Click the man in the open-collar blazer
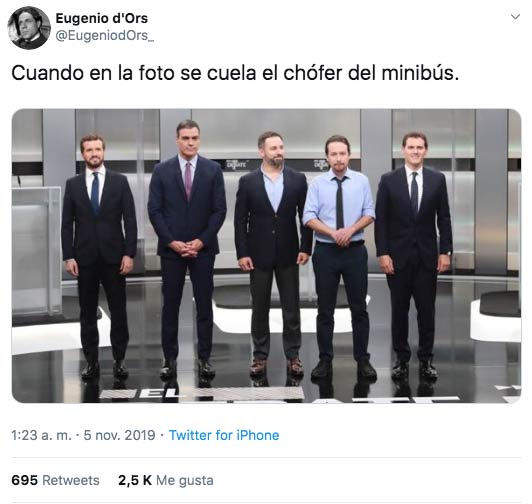This screenshot has width=532, height=504. [272, 253]
